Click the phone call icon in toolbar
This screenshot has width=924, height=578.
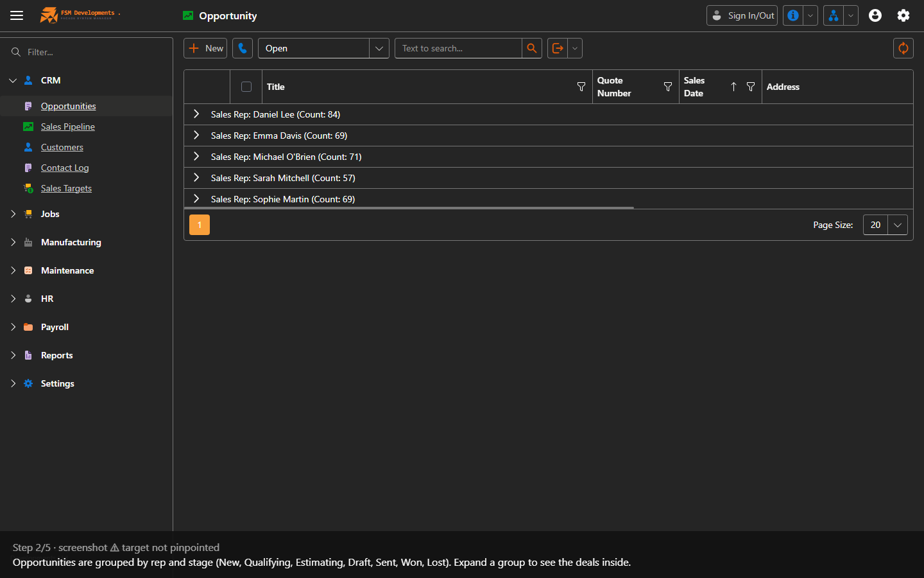[243, 48]
